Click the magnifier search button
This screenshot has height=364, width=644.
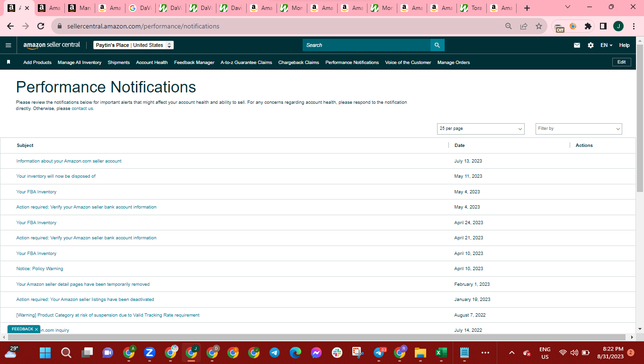[x=437, y=45]
